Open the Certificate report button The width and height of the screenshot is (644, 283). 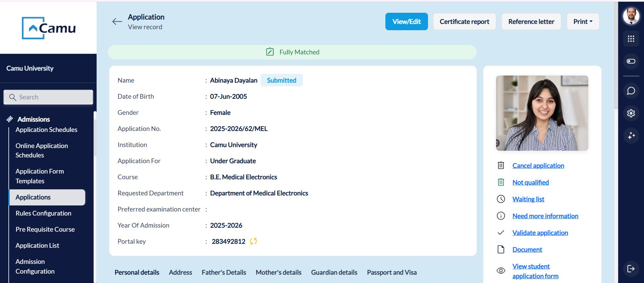(464, 21)
